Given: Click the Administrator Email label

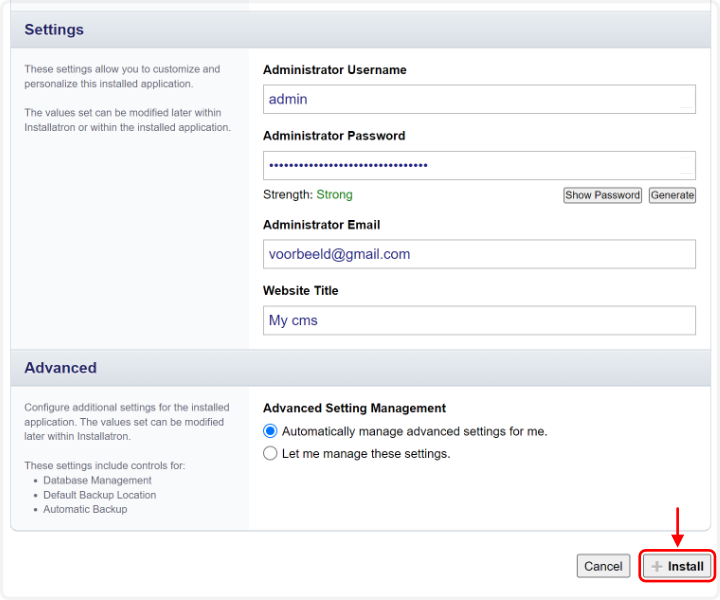Looking at the screenshot, I should 321,225.
